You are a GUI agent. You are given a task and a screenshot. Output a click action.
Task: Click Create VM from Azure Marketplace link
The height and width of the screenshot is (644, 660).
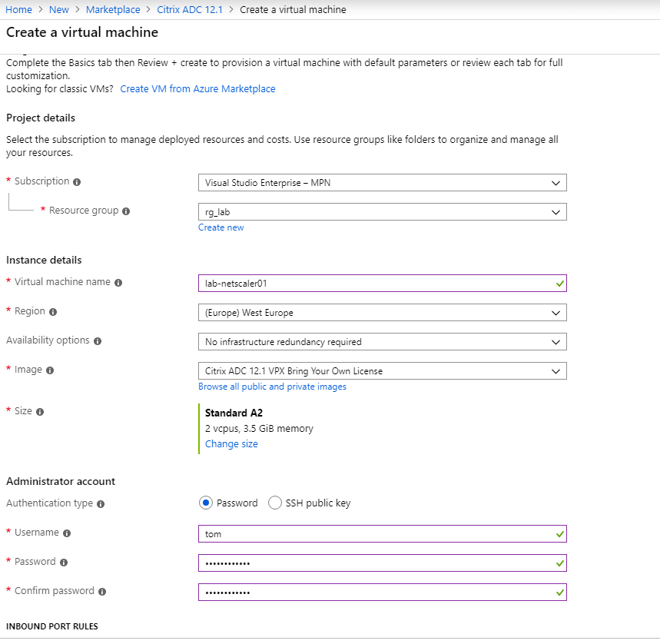197,89
